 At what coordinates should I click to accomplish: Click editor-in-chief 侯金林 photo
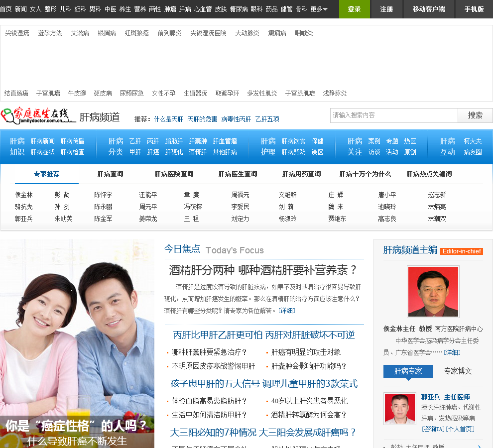point(433,291)
